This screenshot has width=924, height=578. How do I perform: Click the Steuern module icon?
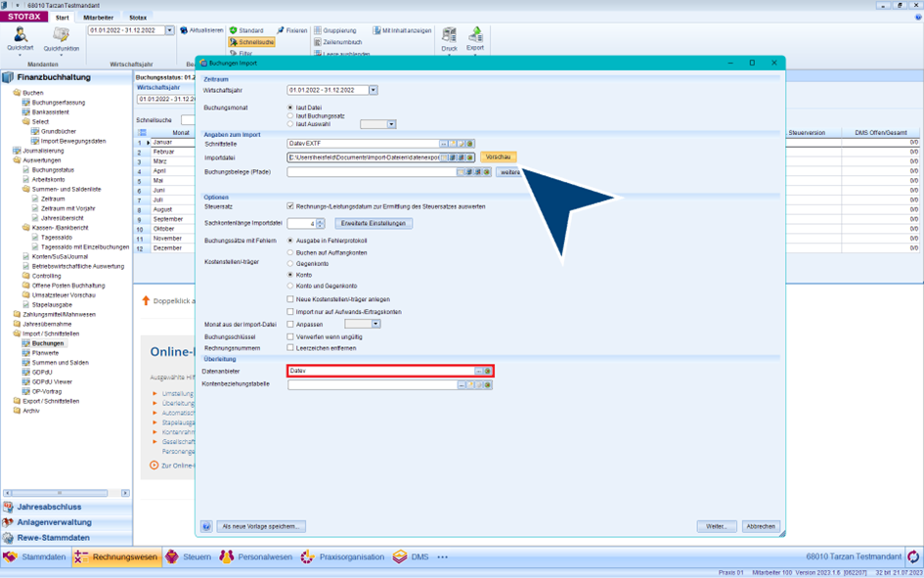172,556
